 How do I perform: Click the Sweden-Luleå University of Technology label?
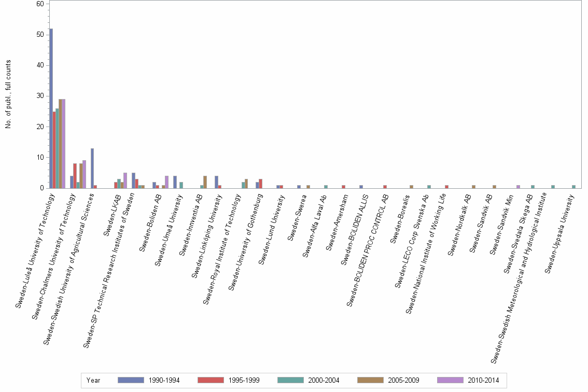pyautogui.click(x=35, y=250)
